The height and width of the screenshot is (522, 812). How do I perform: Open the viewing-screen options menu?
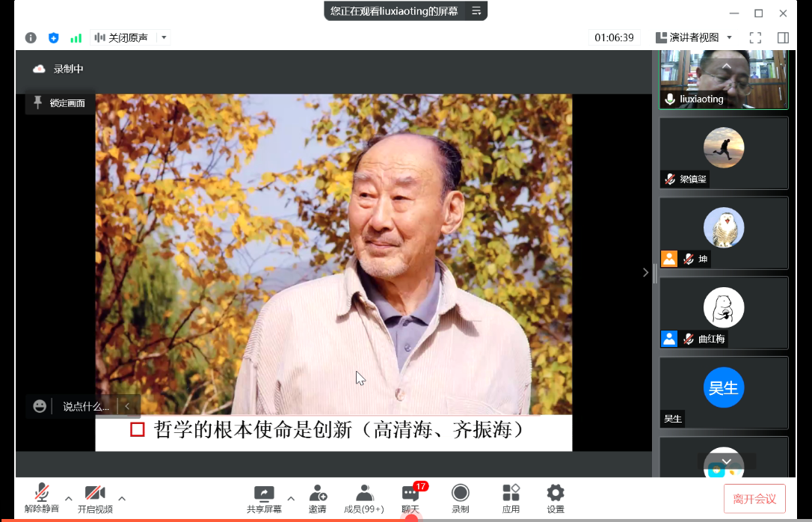476,11
